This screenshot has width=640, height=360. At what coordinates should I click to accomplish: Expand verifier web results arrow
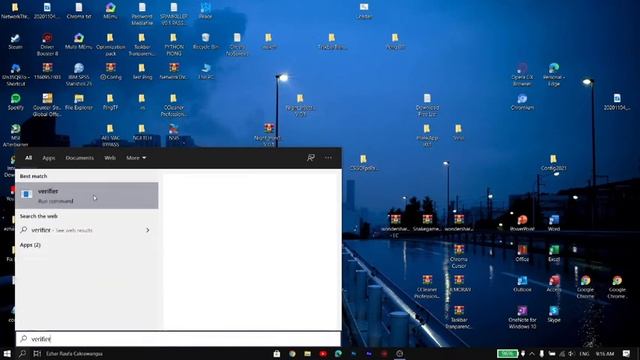(147, 230)
